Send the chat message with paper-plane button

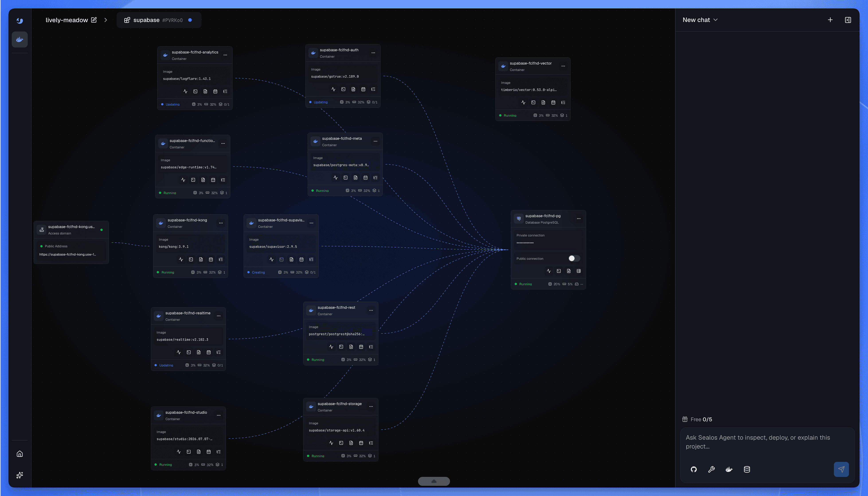(x=841, y=469)
